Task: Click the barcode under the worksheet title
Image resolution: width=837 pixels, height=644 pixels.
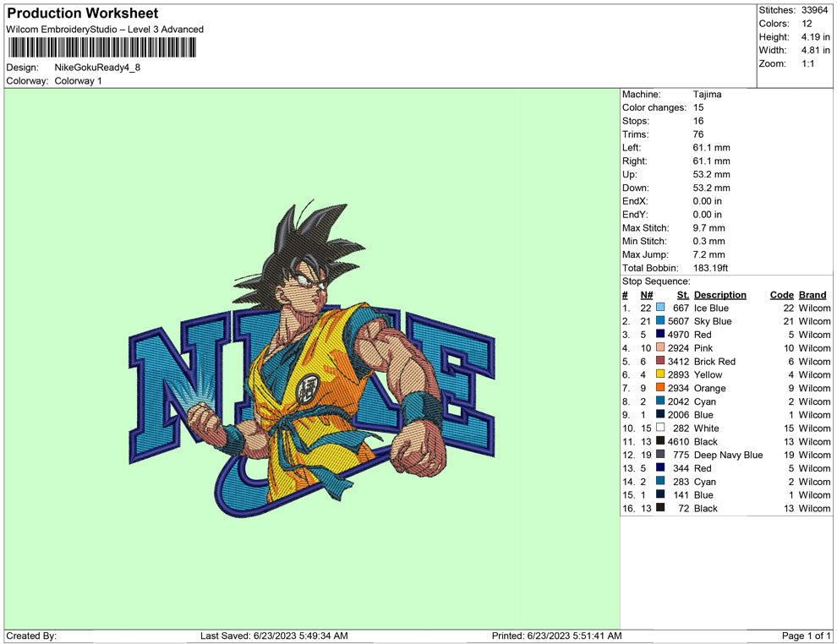Action: tap(102, 47)
